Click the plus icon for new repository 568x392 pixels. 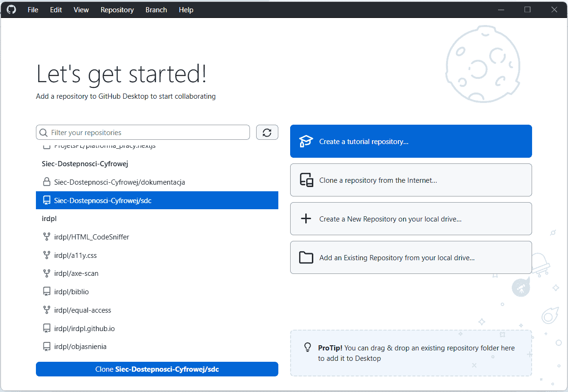point(306,219)
